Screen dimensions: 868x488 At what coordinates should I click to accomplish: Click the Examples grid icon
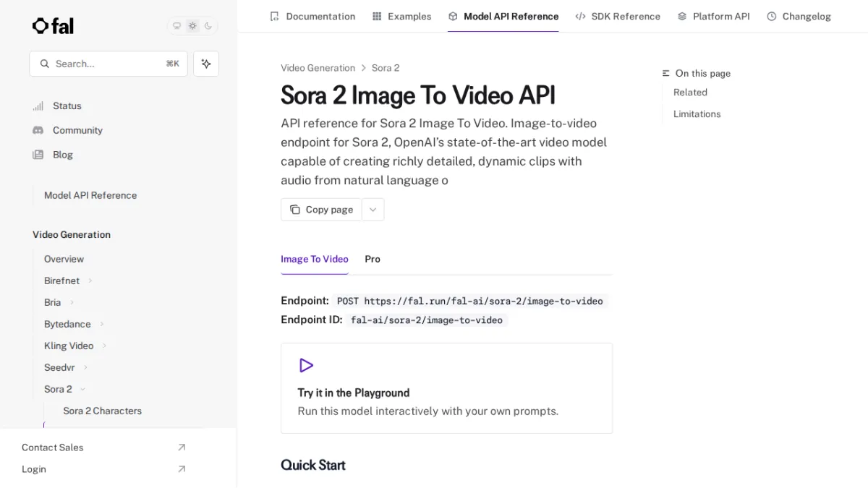pyautogui.click(x=377, y=16)
